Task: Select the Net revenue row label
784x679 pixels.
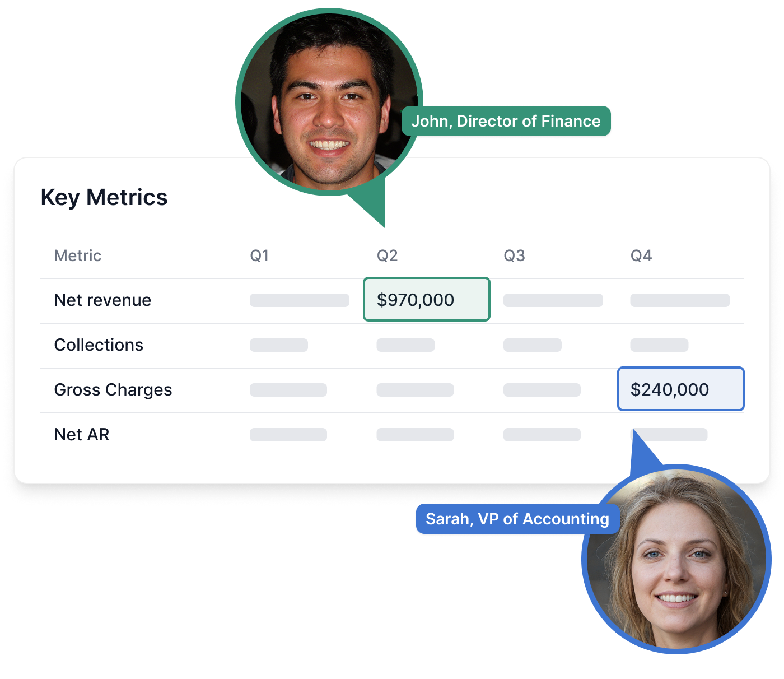Action: tap(102, 300)
